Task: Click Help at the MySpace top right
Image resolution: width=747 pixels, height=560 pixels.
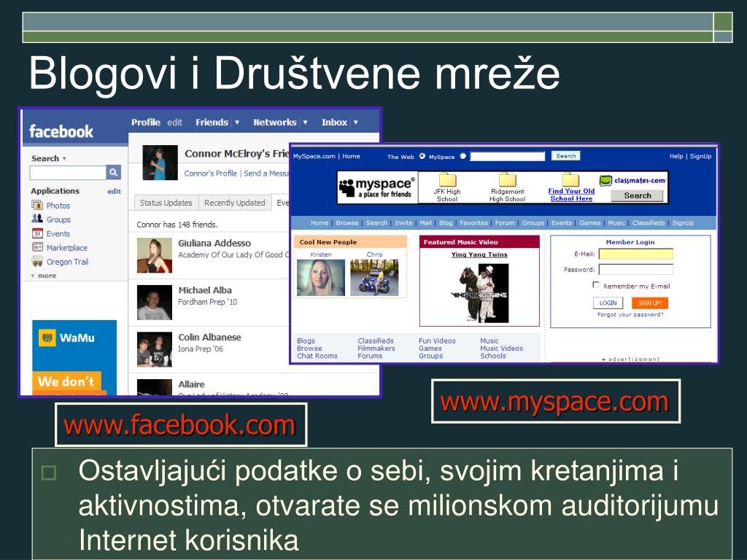Action: (x=676, y=156)
